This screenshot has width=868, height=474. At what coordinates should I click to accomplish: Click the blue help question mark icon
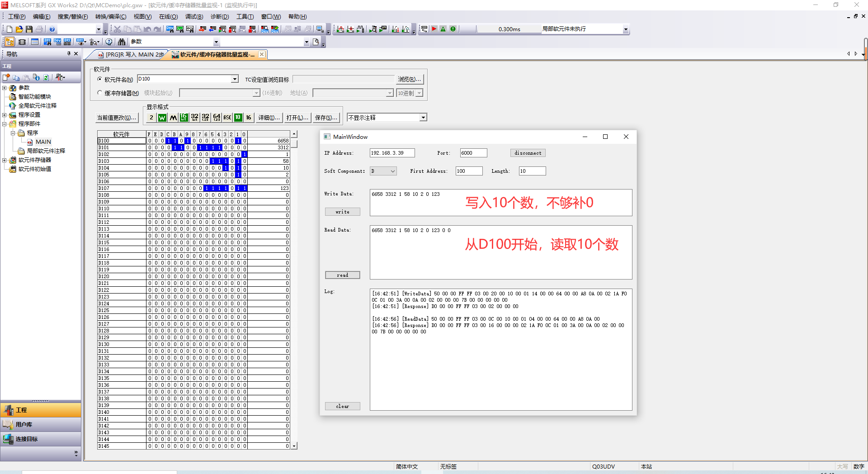52,29
